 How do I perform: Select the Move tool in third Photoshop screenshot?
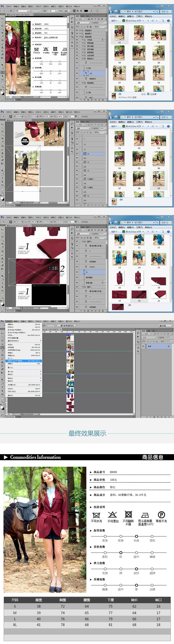pos(2,230)
